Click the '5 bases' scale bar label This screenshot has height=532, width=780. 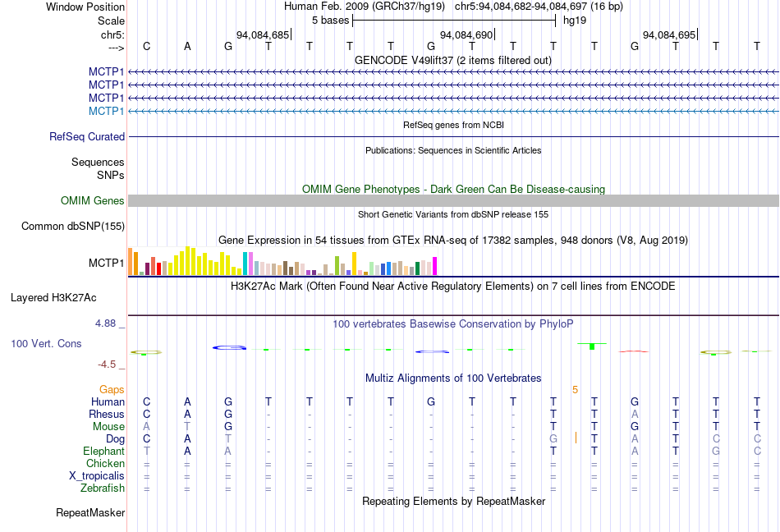[331, 21]
